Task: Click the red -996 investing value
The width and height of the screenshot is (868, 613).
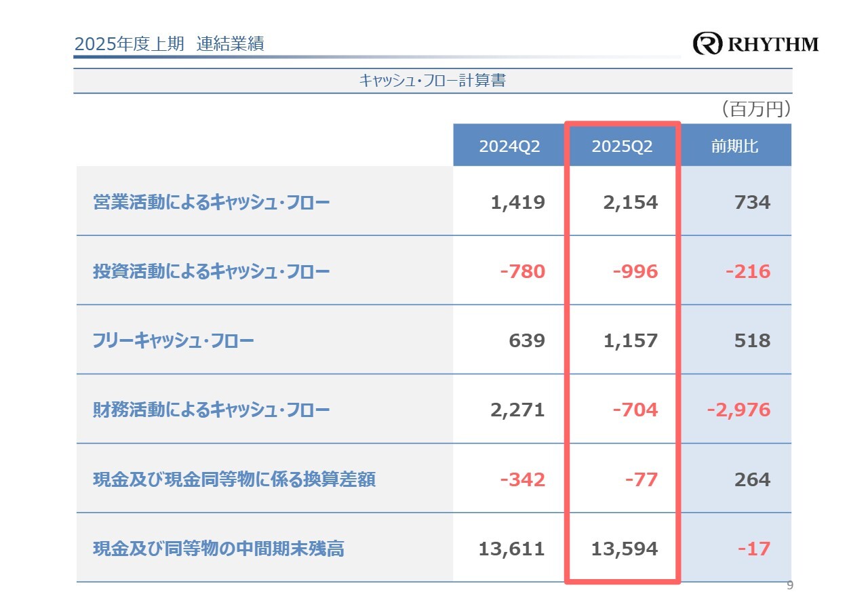Action: point(635,272)
